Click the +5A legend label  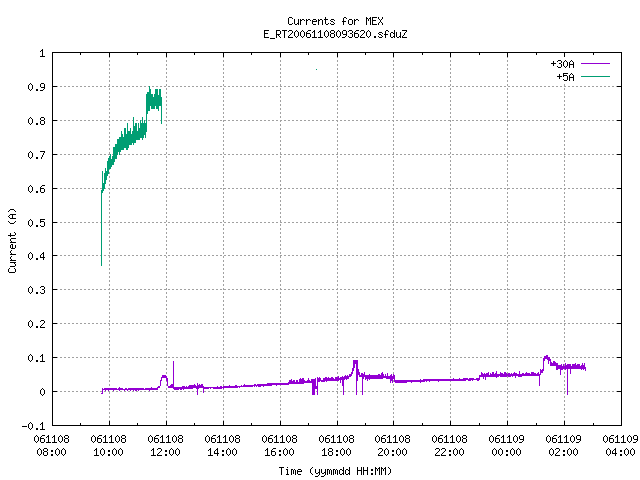pos(565,77)
